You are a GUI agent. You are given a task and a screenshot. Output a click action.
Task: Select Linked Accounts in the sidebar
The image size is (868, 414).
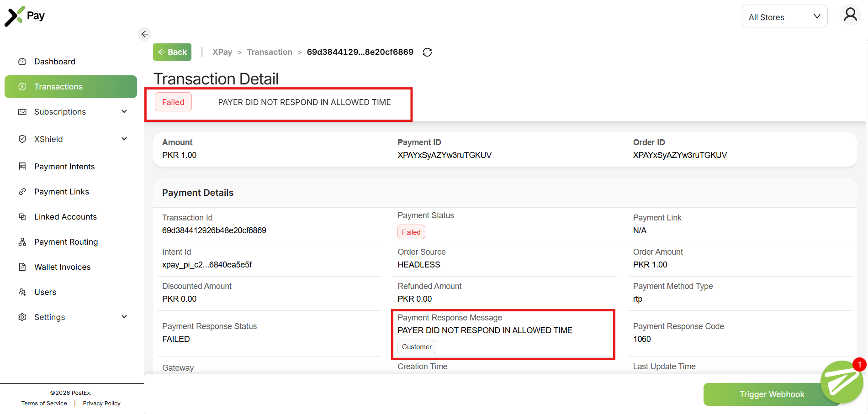click(65, 217)
